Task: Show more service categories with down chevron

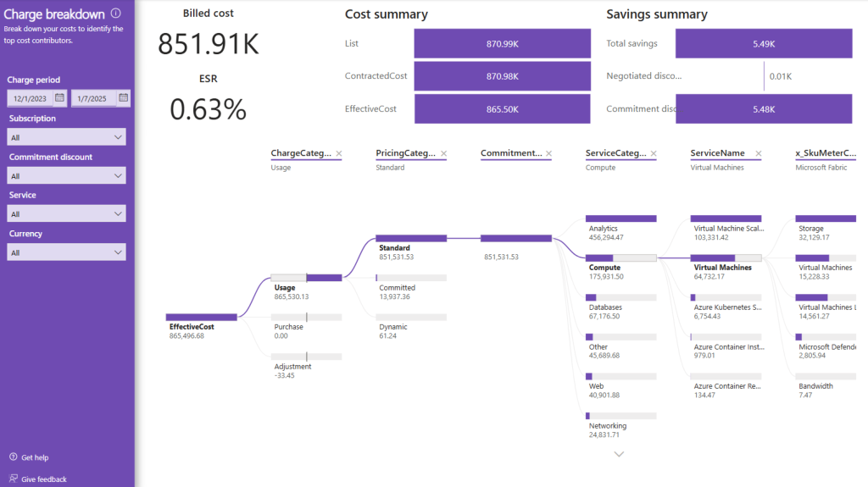Action: pos(619,454)
